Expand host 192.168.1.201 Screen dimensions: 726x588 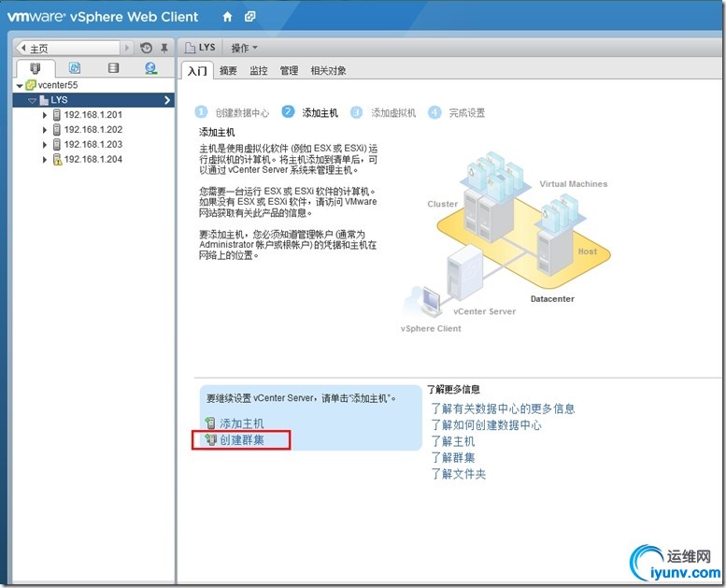45,115
